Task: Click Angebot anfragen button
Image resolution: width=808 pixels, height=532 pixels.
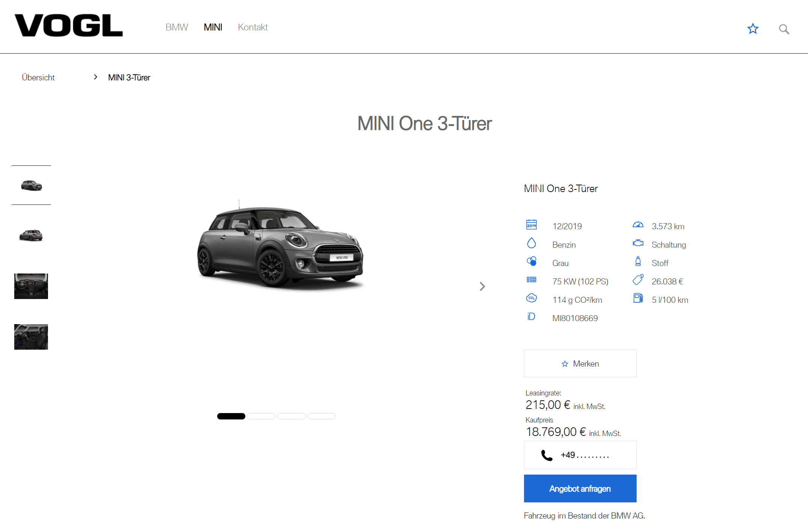Action: 580,488
